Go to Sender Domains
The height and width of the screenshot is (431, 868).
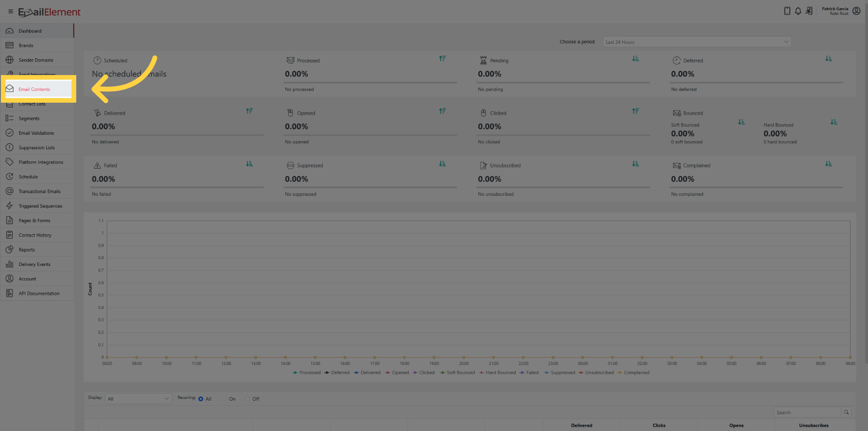point(37,60)
